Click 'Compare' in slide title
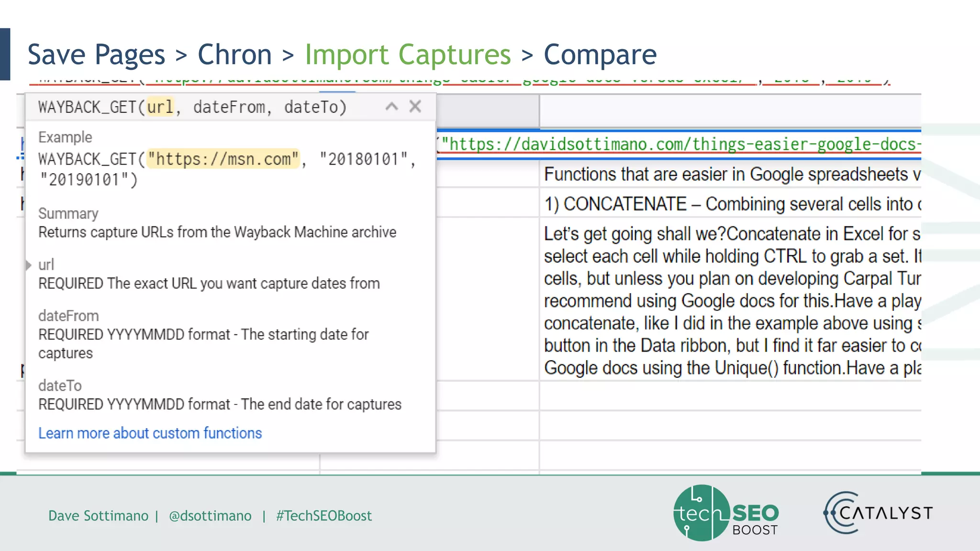 (x=600, y=54)
